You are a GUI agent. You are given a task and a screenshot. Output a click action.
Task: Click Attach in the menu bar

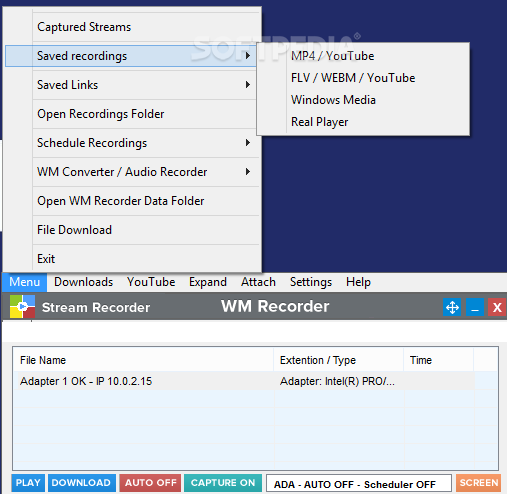tap(258, 282)
